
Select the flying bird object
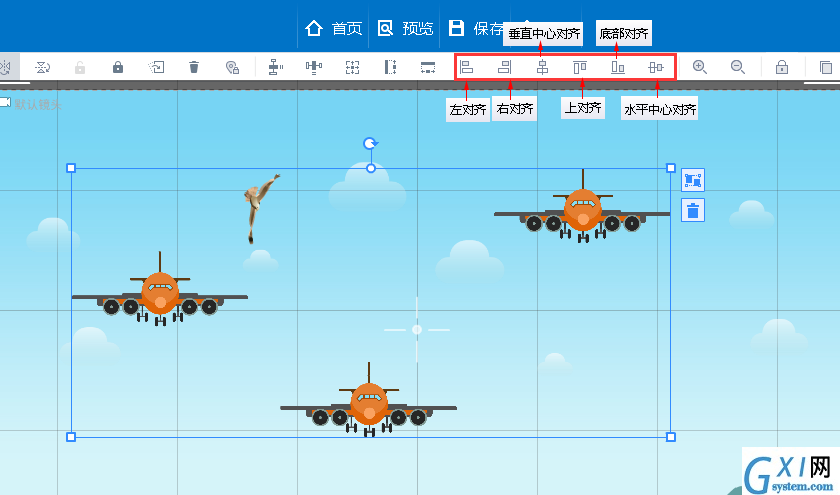pyautogui.click(x=260, y=208)
